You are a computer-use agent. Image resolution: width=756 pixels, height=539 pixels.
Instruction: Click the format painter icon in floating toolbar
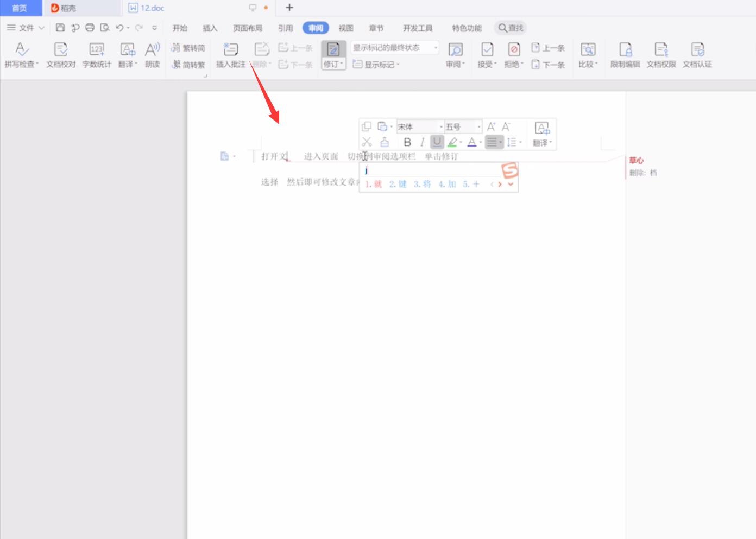385,142
